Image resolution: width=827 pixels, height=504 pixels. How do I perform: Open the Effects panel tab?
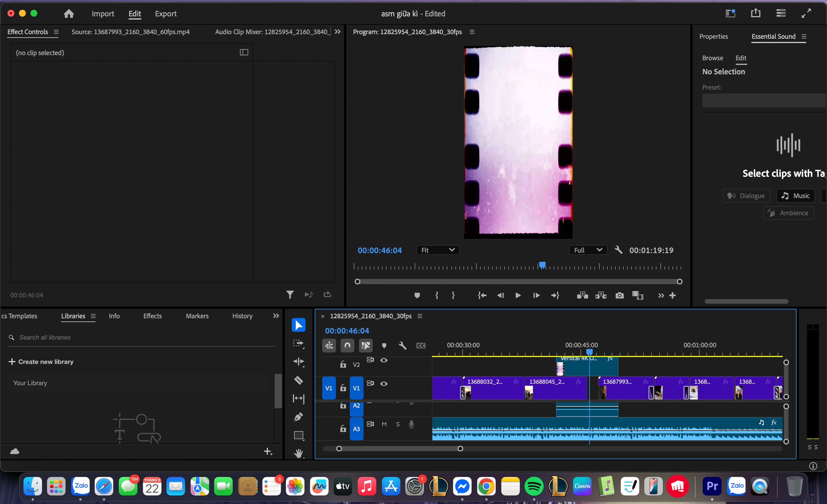[x=152, y=316]
